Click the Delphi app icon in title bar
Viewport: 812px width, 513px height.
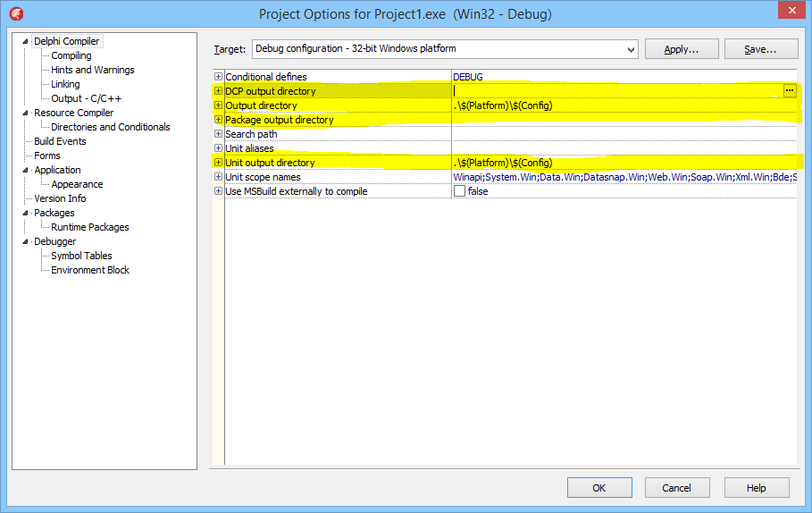click(x=17, y=14)
